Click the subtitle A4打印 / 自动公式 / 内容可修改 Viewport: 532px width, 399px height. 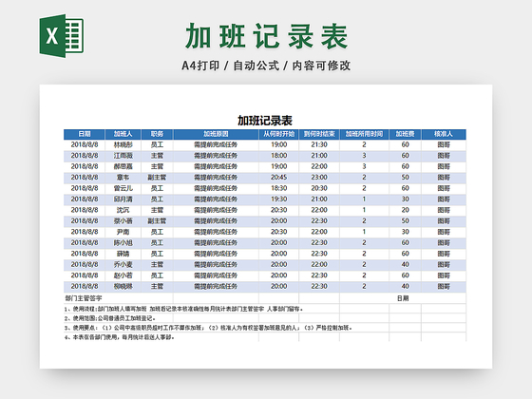click(x=266, y=66)
